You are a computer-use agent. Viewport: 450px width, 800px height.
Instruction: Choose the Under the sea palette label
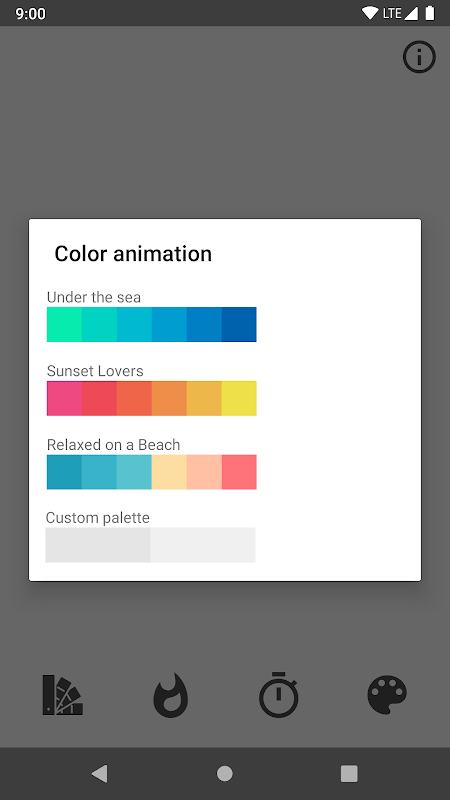(94, 297)
